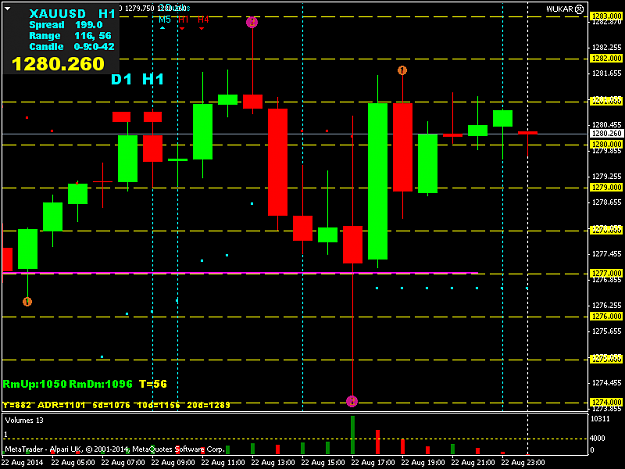Click the 10311 volume scale value
Screen dimensions: 625x469
coord(600,419)
